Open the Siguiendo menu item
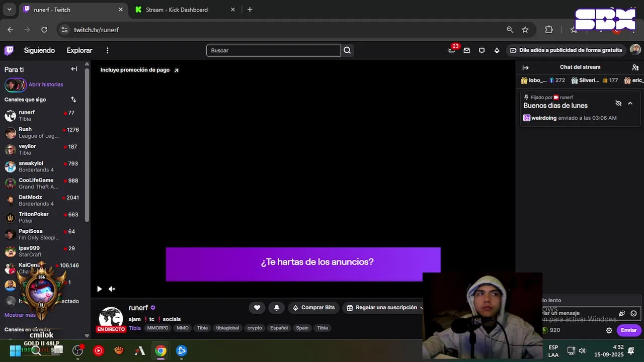The width and height of the screenshot is (644, 362). pyautogui.click(x=39, y=50)
